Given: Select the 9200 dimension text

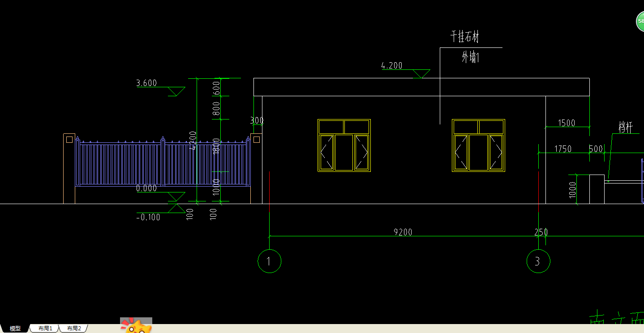Looking at the screenshot, I should (x=403, y=232).
